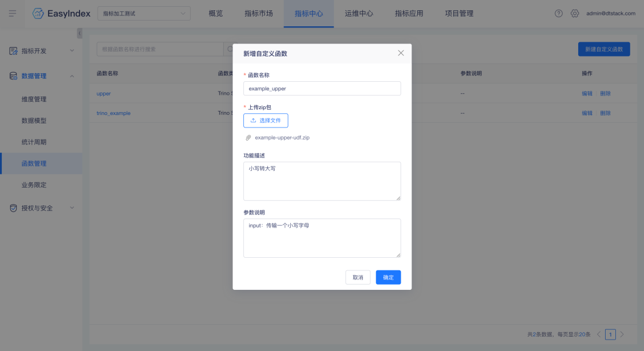Click the 授权与安全 shield icon
Viewport: 644px width, 351px height.
click(x=13, y=208)
